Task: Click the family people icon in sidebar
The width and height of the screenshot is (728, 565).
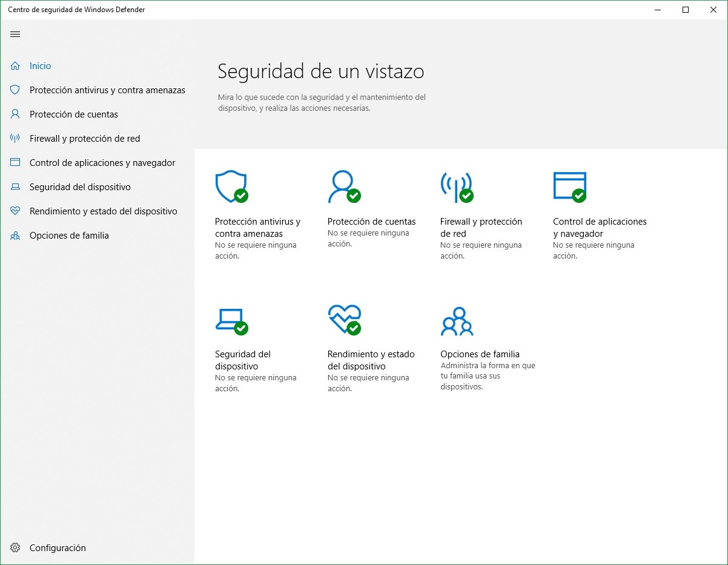Action: coord(15,236)
